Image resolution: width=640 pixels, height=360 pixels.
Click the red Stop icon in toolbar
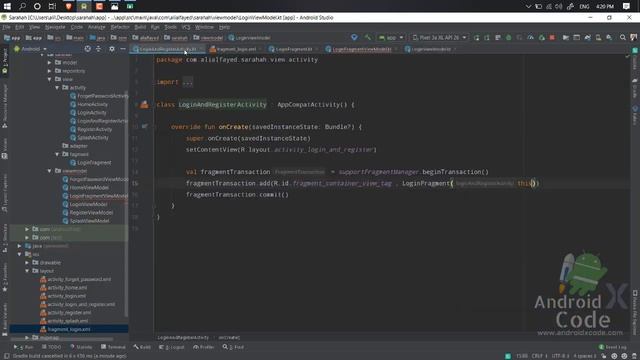[x=552, y=38]
